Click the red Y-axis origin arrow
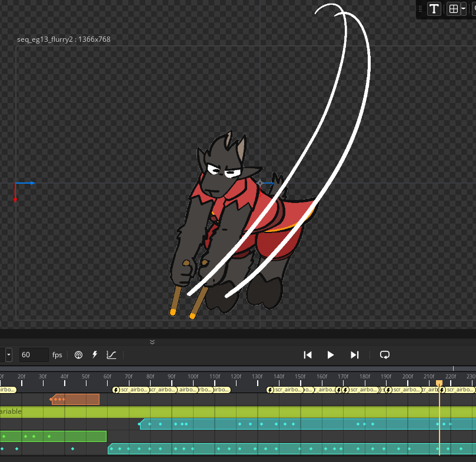Image resolution: width=476 pixels, height=462 pixels. pyautogui.click(x=15, y=195)
